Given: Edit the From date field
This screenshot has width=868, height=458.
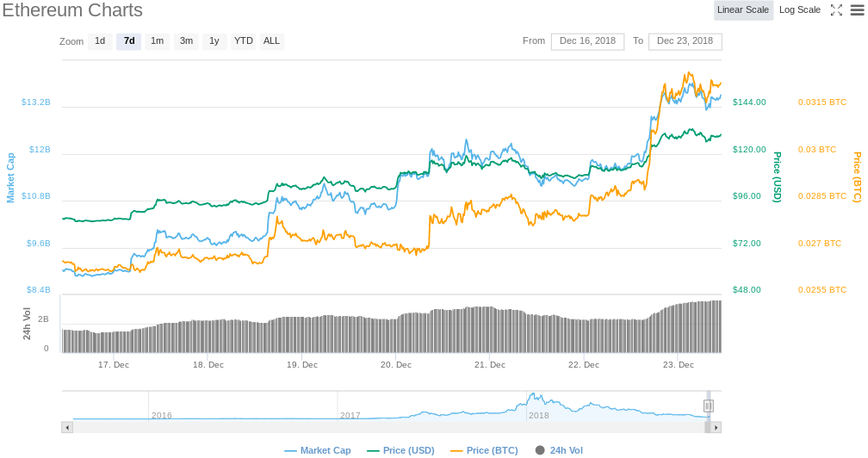Looking at the screenshot, I should click(588, 41).
